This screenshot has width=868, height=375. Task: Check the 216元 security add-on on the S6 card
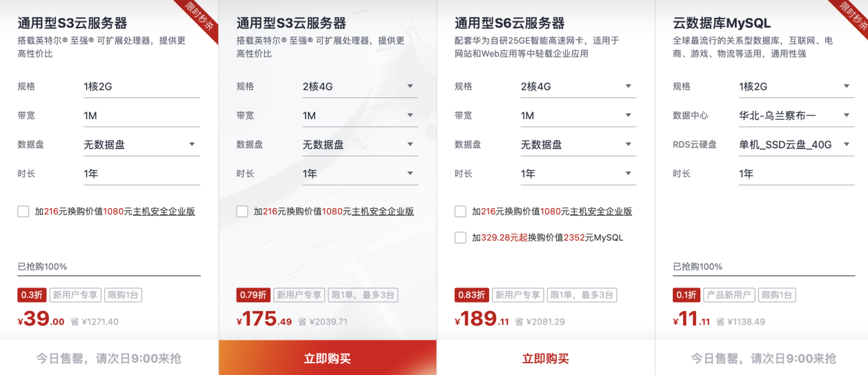460,212
